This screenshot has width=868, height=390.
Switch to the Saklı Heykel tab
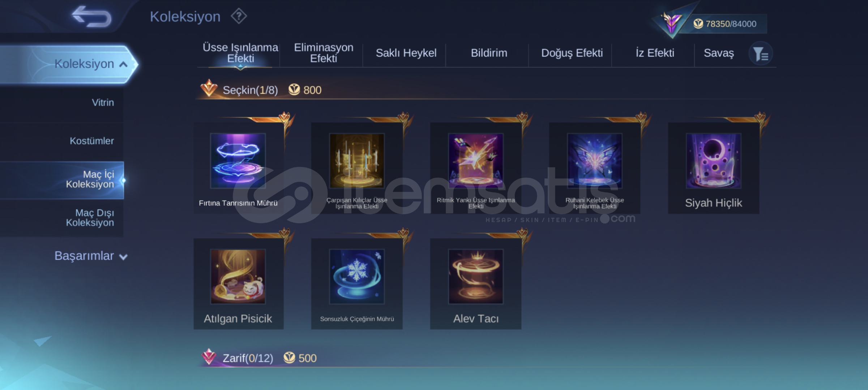406,53
